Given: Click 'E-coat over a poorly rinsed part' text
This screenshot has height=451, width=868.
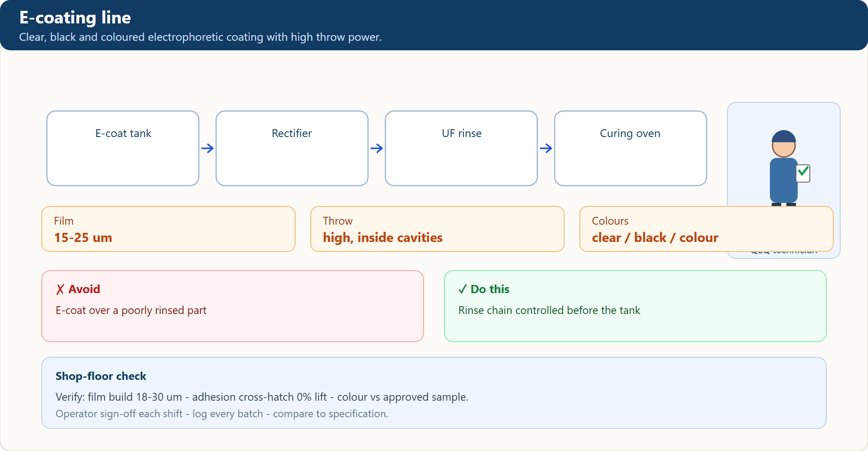Looking at the screenshot, I should click(131, 310).
